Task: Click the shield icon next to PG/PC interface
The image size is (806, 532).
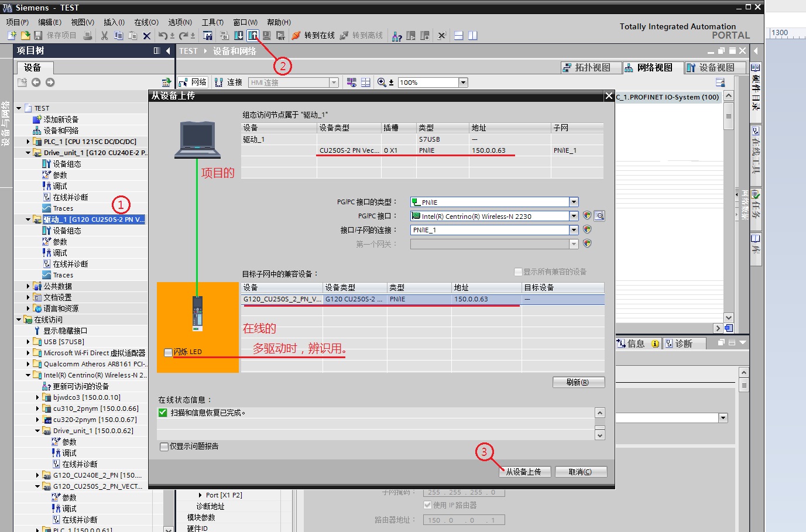Action: (x=587, y=216)
